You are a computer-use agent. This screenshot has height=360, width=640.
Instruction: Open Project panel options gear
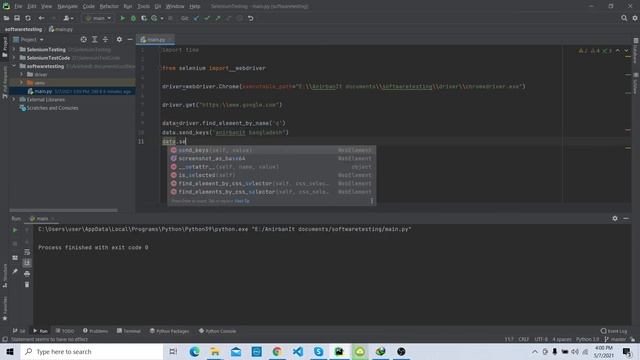119,39
